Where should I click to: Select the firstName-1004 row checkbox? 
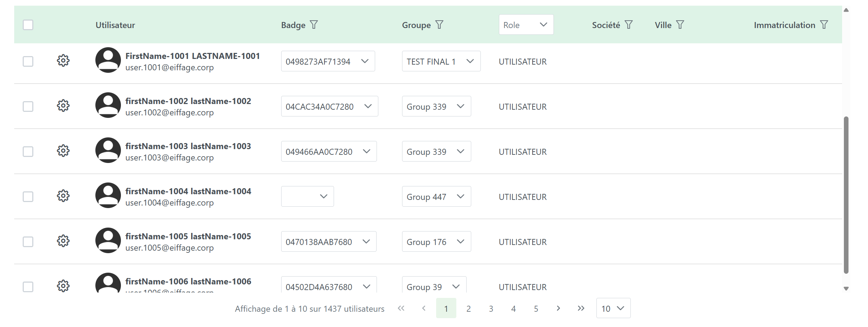pos(28,197)
